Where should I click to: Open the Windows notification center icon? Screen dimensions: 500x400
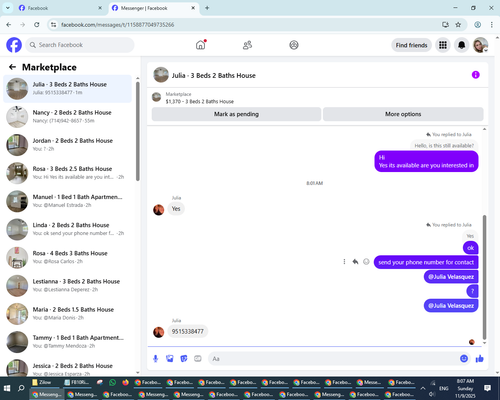(487, 388)
